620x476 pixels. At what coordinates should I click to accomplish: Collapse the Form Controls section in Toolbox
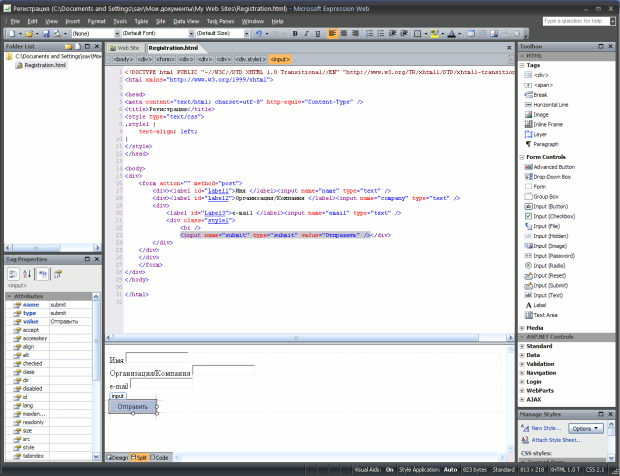click(x=522, y=157)
